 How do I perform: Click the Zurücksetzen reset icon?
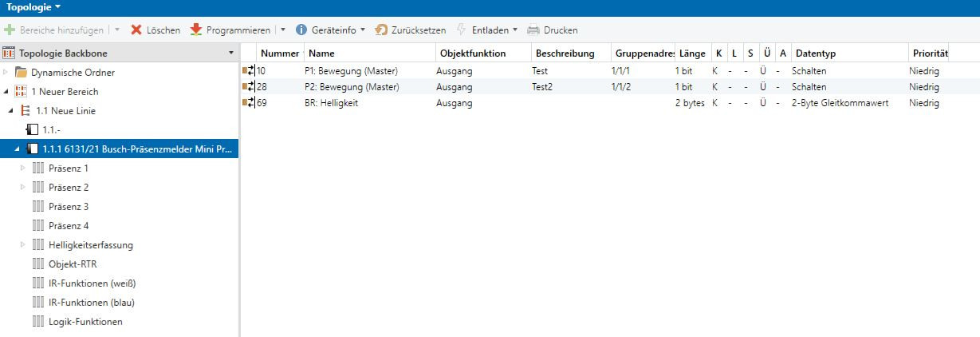[x=381, y=30]
